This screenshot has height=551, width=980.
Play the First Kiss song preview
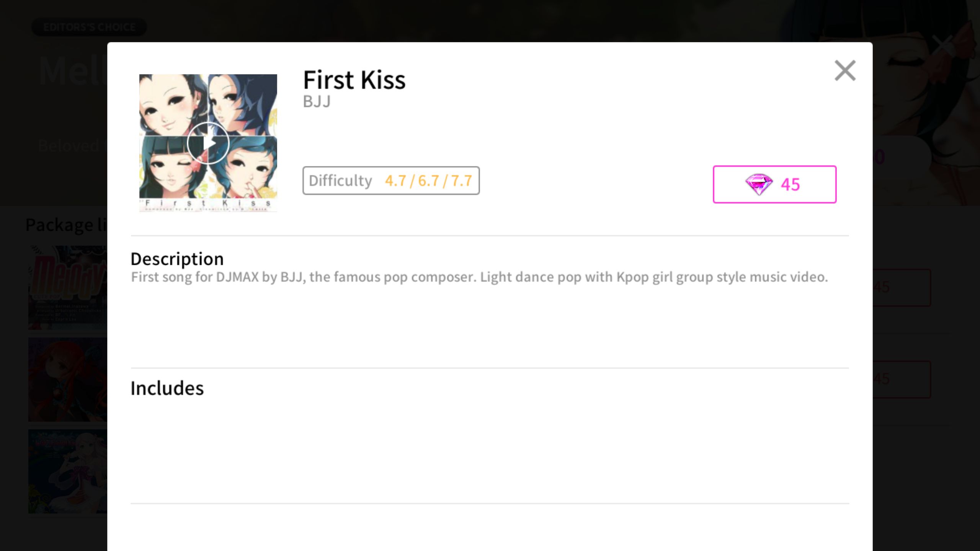coord(208,143)
